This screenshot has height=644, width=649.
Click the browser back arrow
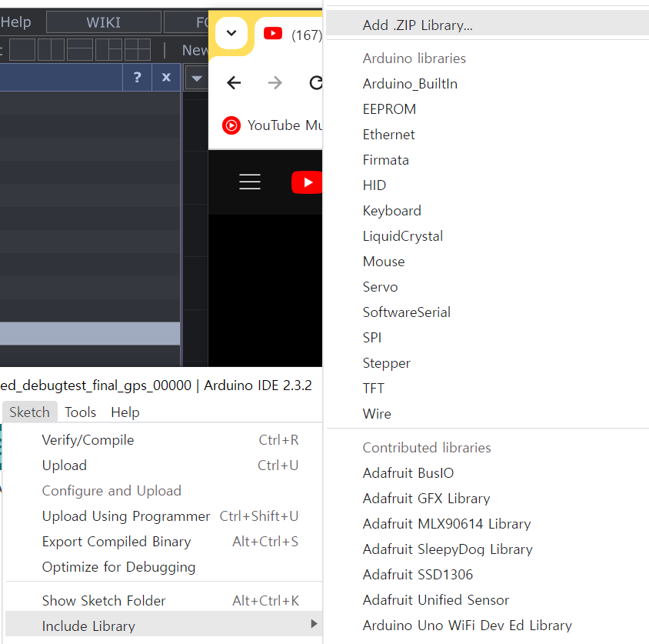234,83
